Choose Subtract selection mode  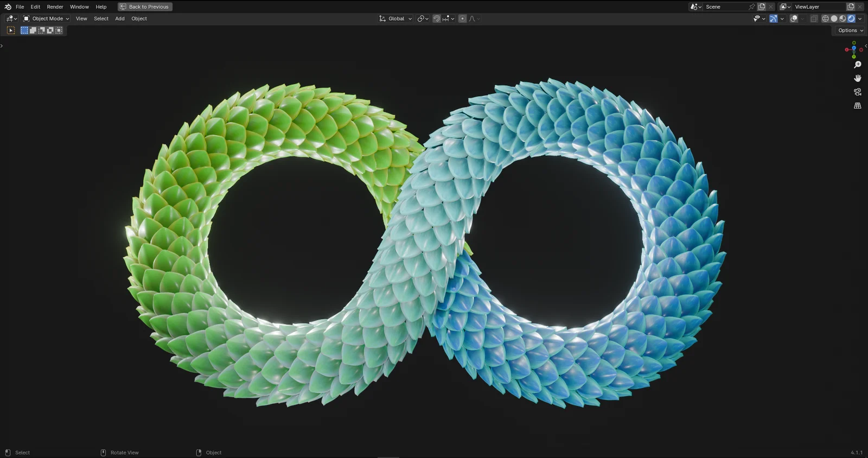(42, 30)
